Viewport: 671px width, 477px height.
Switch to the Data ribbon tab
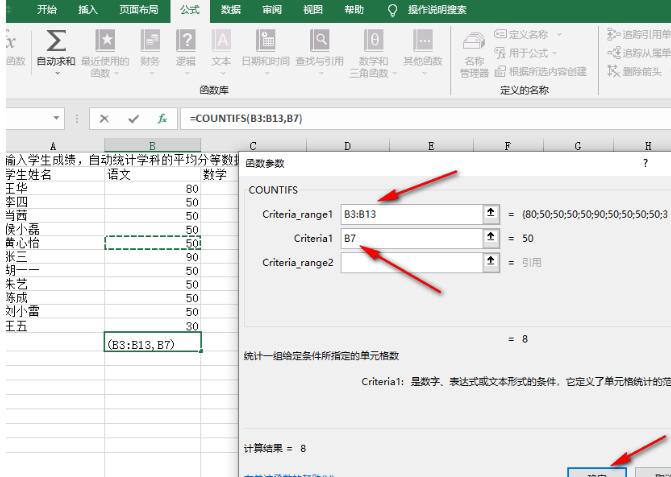[x=230, y=9]
